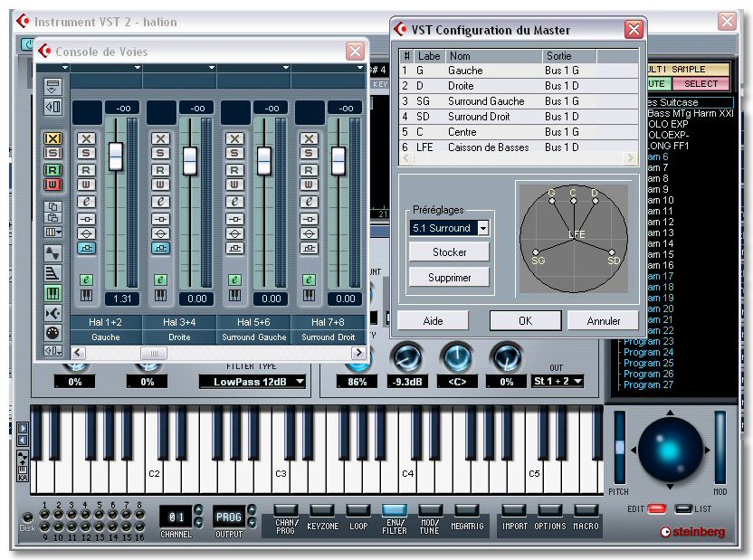Toggle global Read automation in mixer

coord(52,170)
